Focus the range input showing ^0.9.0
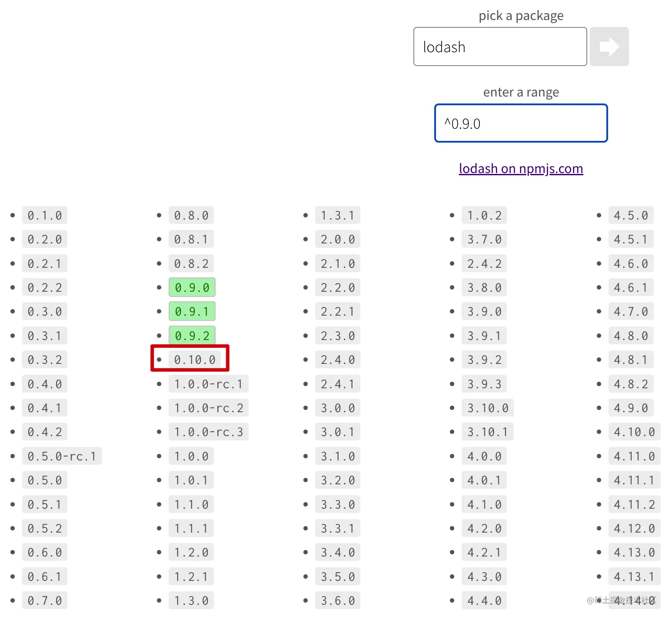Image resolution: width=672 pixels, height=620 pixels. 521,123
